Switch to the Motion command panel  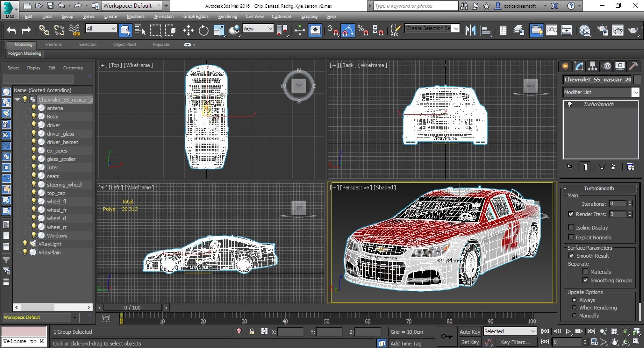607,66
